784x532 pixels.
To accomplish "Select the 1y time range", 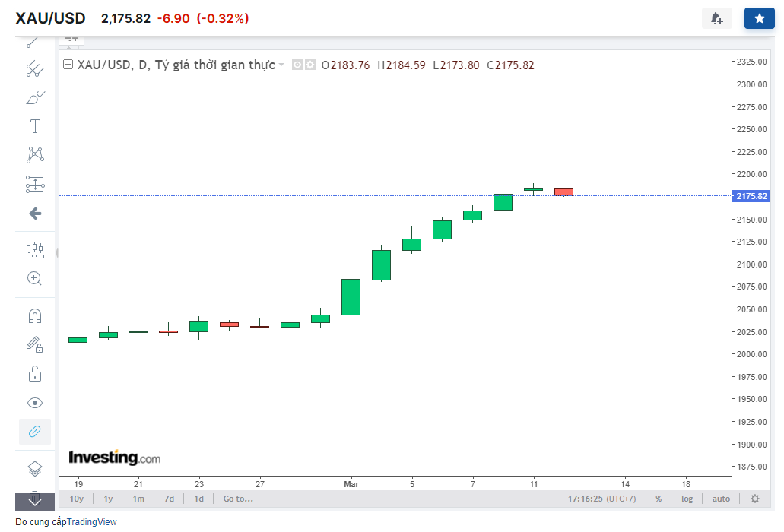I will tap(108, 499).
